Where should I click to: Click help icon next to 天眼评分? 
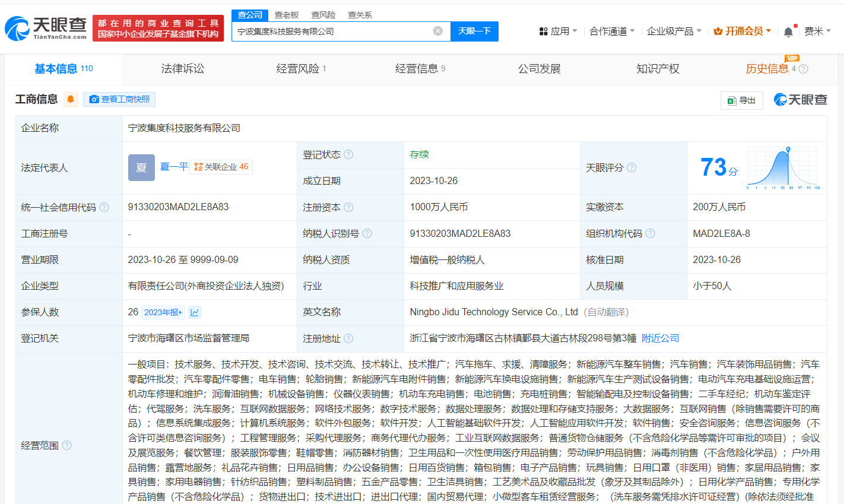[632, 167]
